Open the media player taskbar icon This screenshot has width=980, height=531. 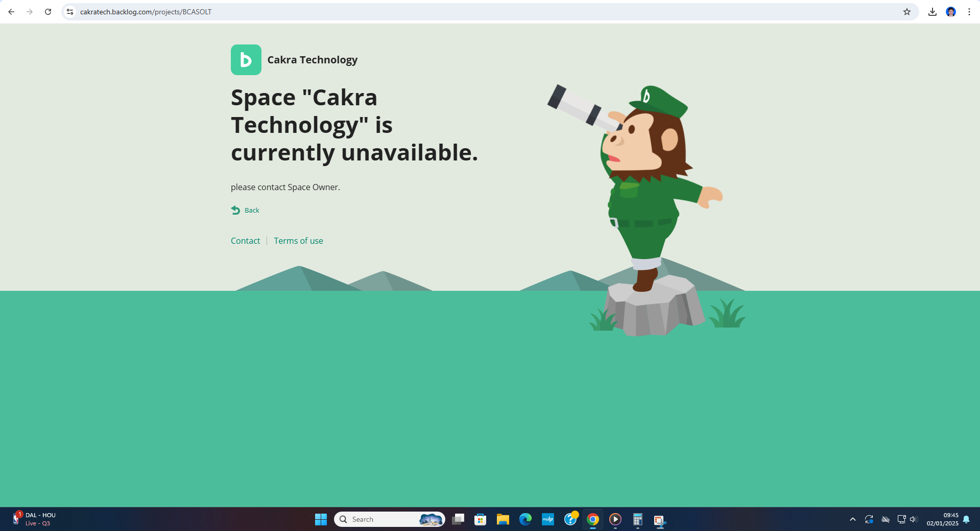615,519
